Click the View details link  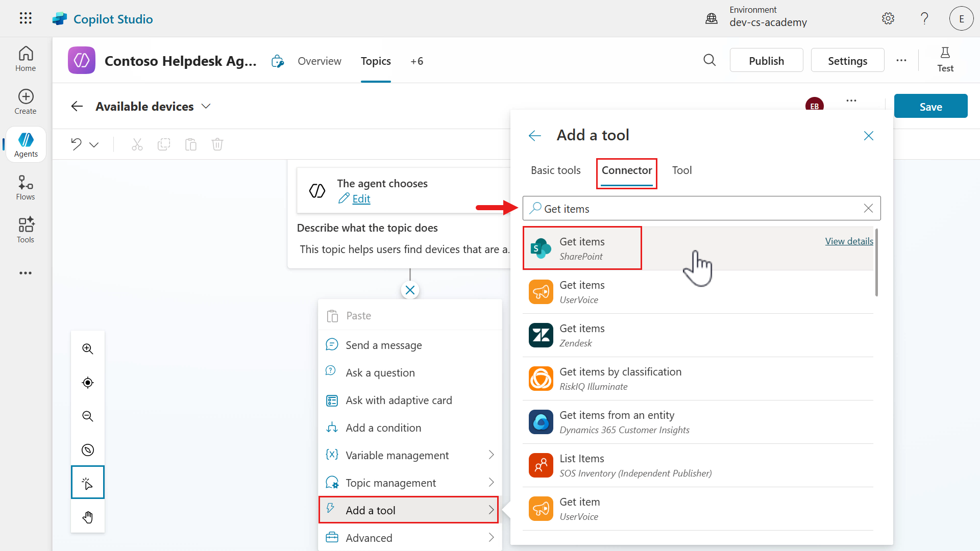849,241
